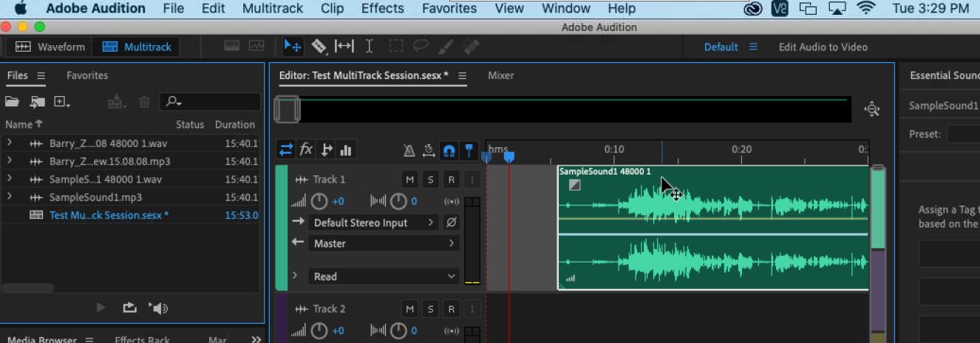The height and width of the screenshot is (343, 980).
Task: Open the Read automation mode dropdown
Action: tap(384, 276)
